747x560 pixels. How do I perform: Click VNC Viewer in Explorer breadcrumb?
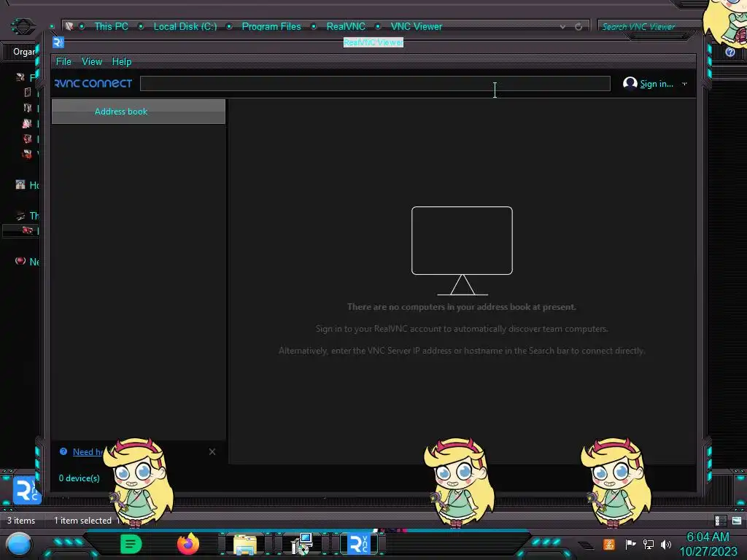pyautogui.click(x=417, y=27)
